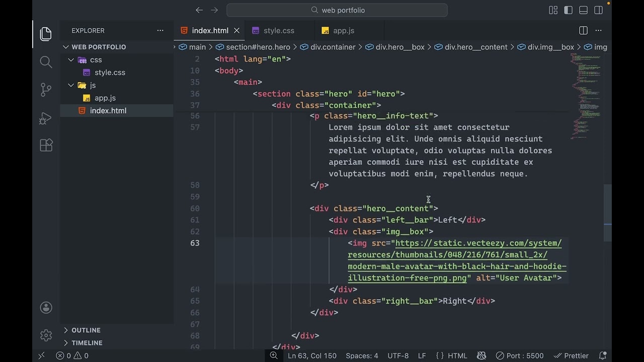The width and height of the screenshot is (644, 362).
Task: Click the text "right__bar" on line 65
Action: coord(410,301)
